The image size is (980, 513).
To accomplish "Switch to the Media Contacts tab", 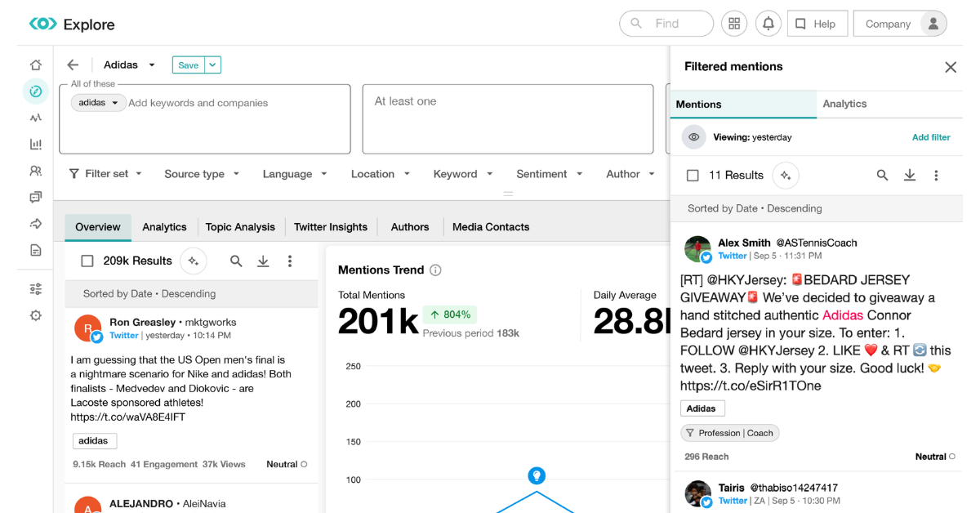I will point(491,227).
